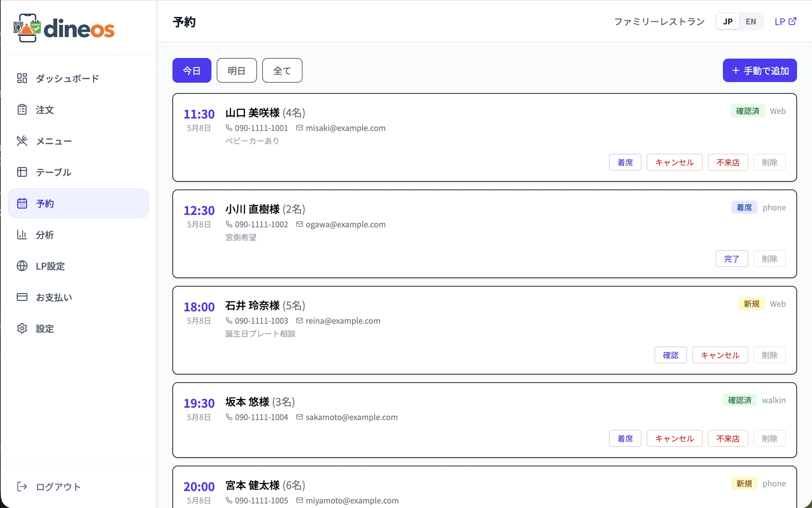Click phone icon for 090-1111-1003
This screenshot has height=508, width=812.
pyautogui.click(x=229, y=320)
